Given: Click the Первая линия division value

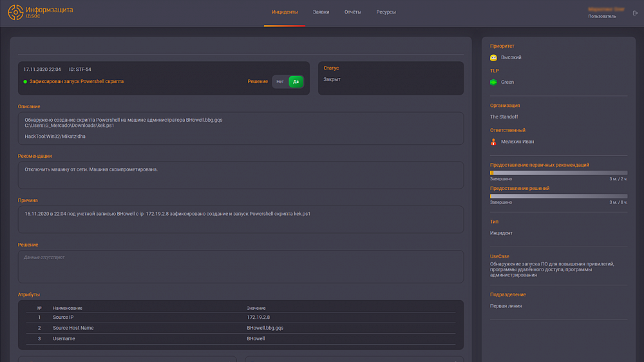Looking at the screenshot, I should tap(506, 306).
